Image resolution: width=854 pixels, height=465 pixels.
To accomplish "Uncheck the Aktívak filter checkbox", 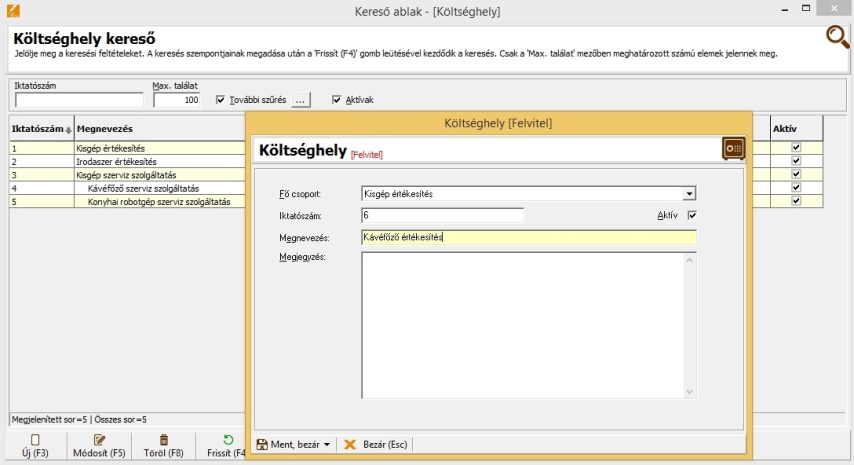I will pyautogui.click(x=336, y=100).
